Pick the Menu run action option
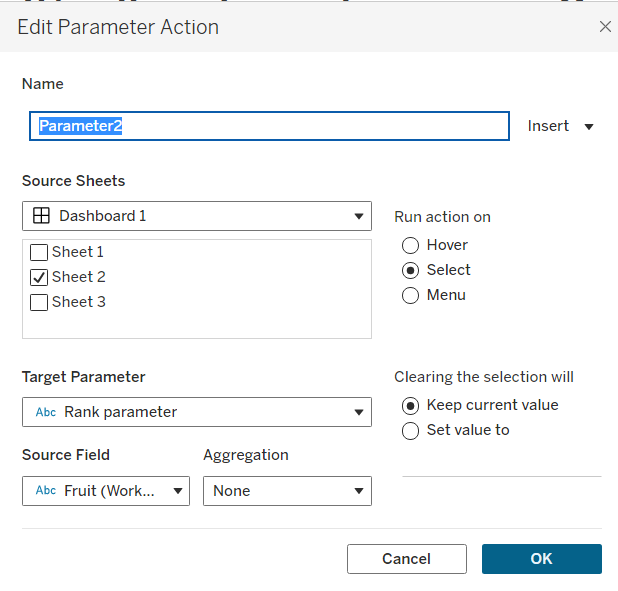 410,295
